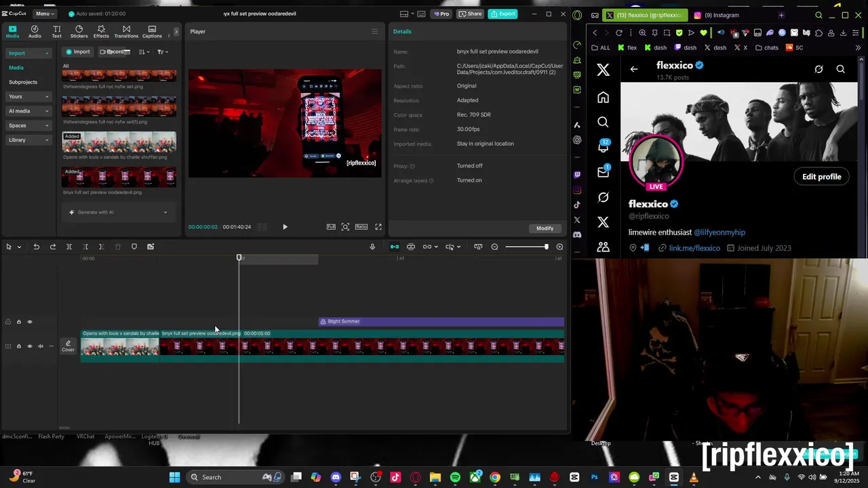Screen dimensions: 868x488
Task: Expand Generate with AI options
Action: [x=165, y=212]
